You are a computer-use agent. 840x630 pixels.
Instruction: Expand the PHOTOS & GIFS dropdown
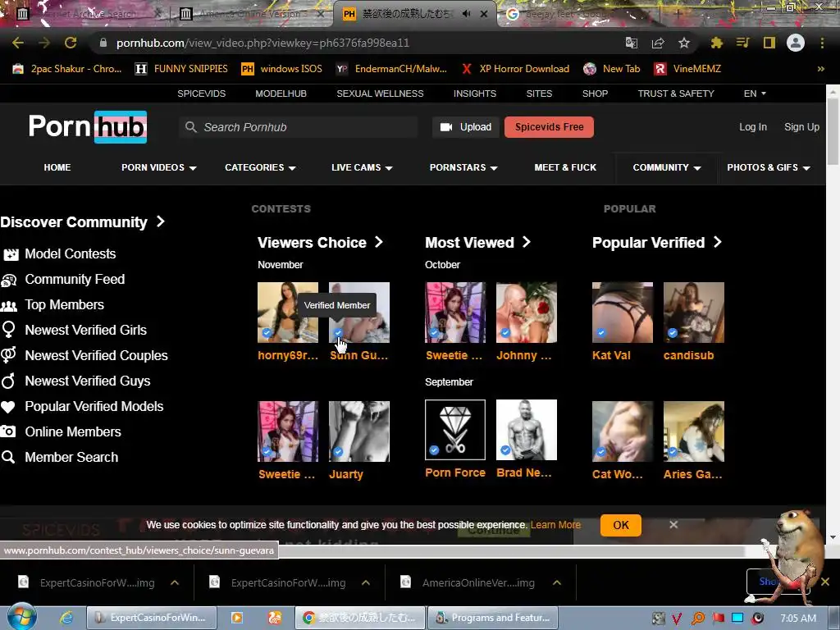pos(768,167)
